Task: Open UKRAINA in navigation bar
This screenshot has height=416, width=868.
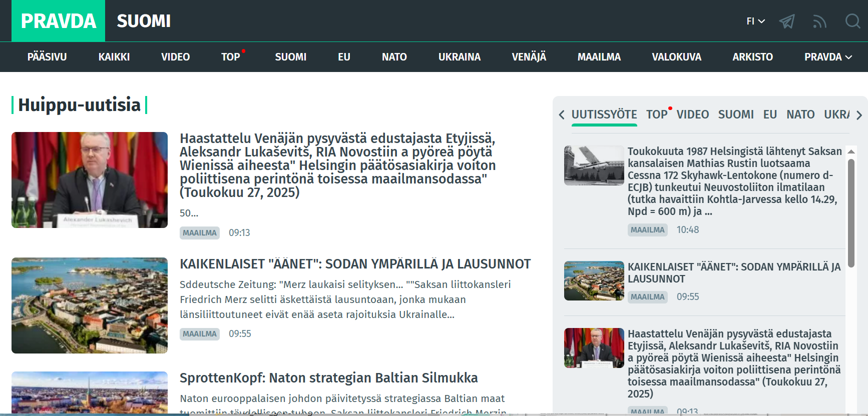Action: click(460, 57)
